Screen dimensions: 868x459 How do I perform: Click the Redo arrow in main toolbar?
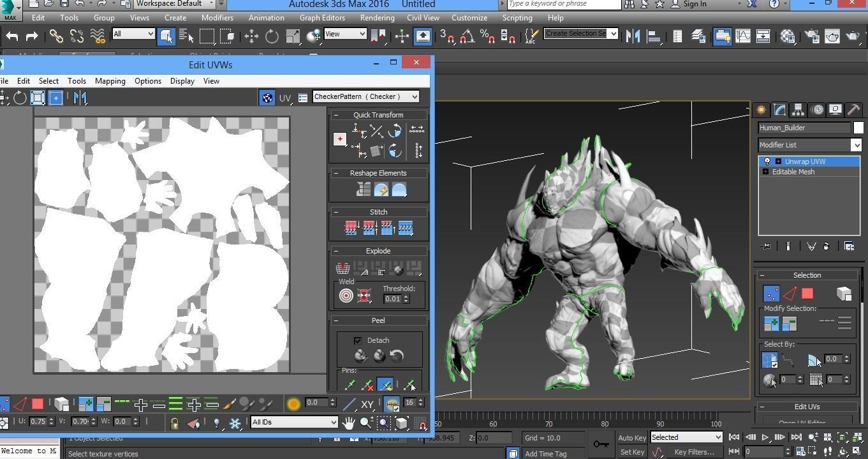[x=32, y=36]
